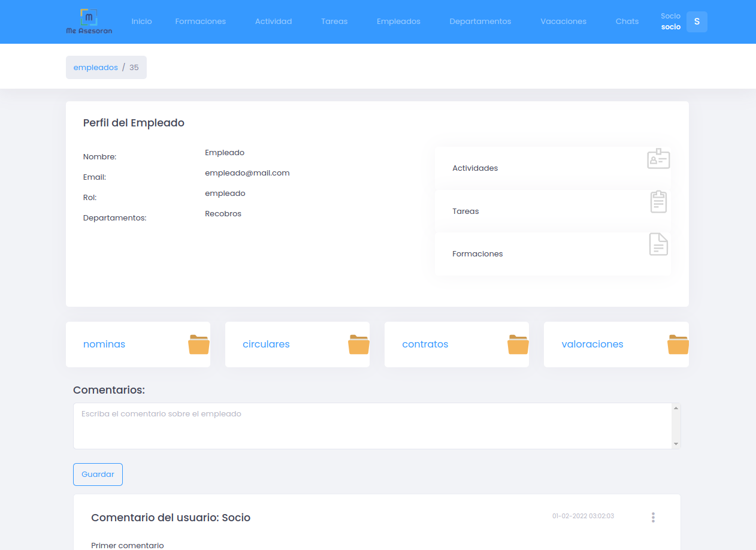Open the Vacaciones section
The image size is (756, 550).
(563, 21)
